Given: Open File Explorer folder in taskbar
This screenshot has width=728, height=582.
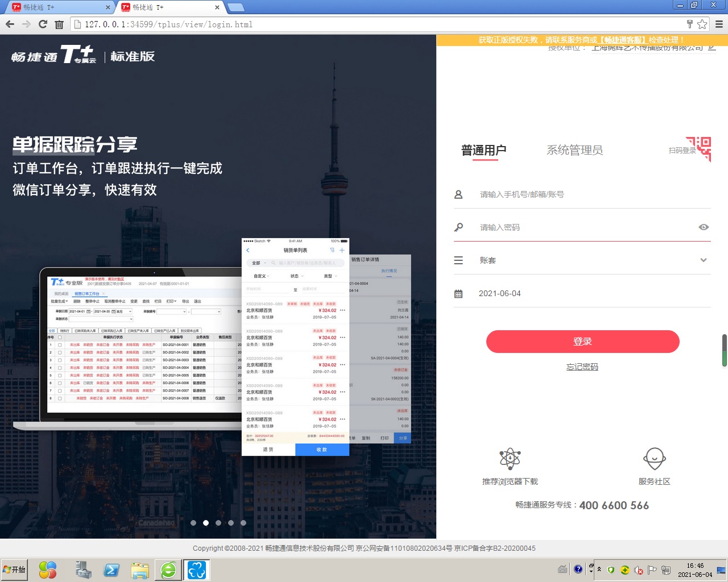Looking at the screenshot, I should coord(140,570).
